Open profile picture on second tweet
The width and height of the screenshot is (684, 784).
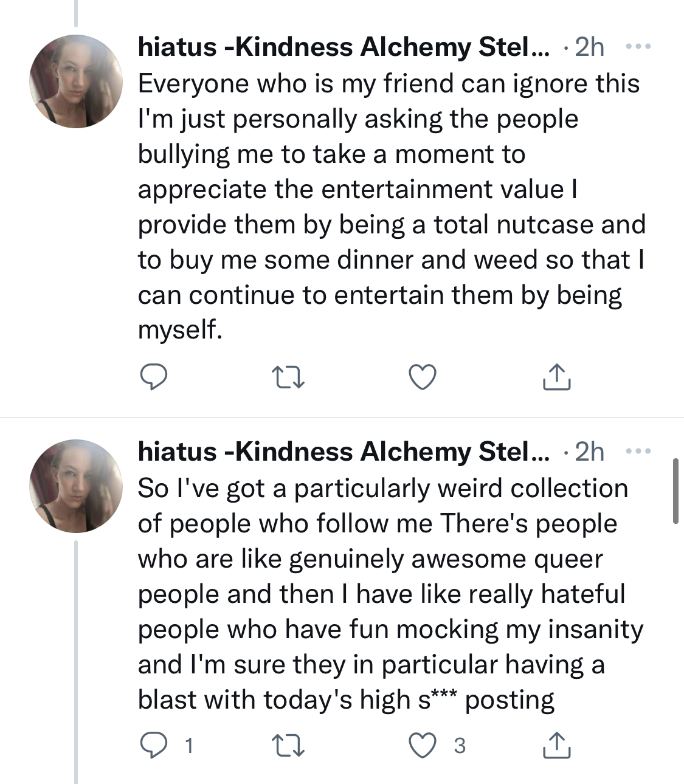tap(76, 486)
